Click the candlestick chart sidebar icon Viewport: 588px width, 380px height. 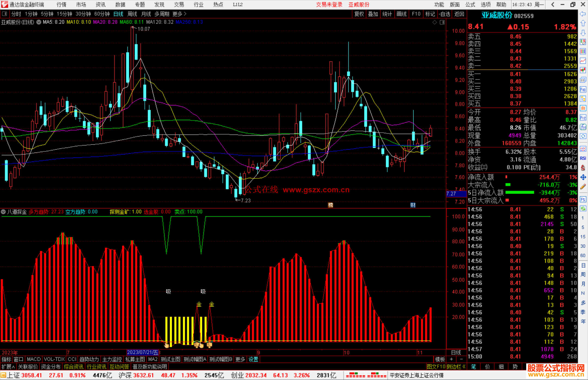(583, 70)
